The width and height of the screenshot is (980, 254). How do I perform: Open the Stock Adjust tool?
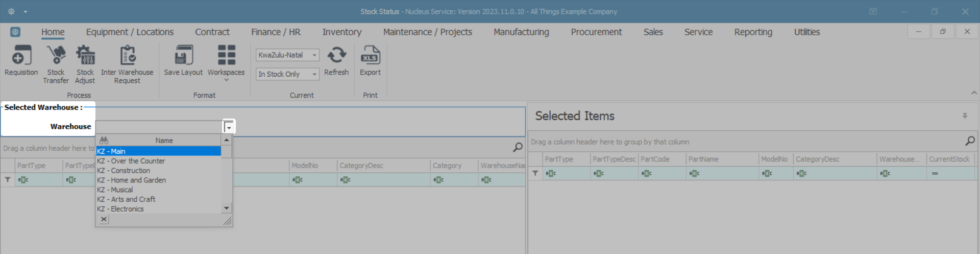[x=85, y=56]
